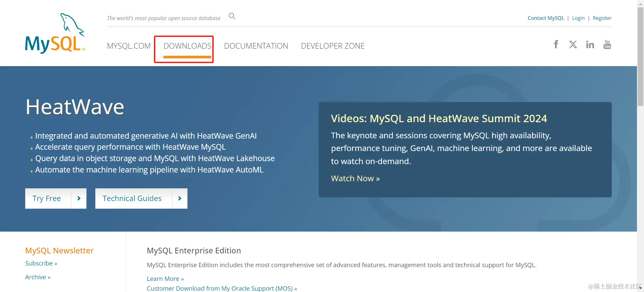Open the DEVELOPER ZONE menu item
Screen dimensions: 644x292
tap(333, 46)
